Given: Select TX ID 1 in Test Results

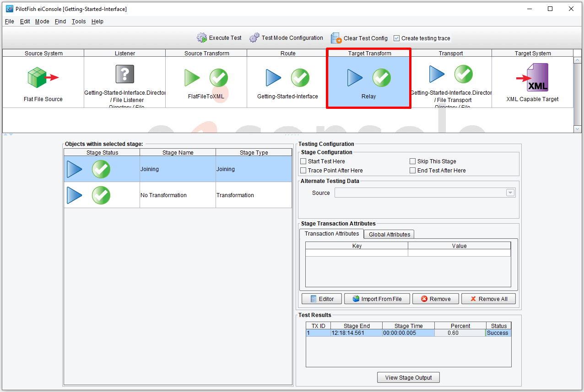Looking at the screenshot, I should pyautogui.click(x=318, y=333).
